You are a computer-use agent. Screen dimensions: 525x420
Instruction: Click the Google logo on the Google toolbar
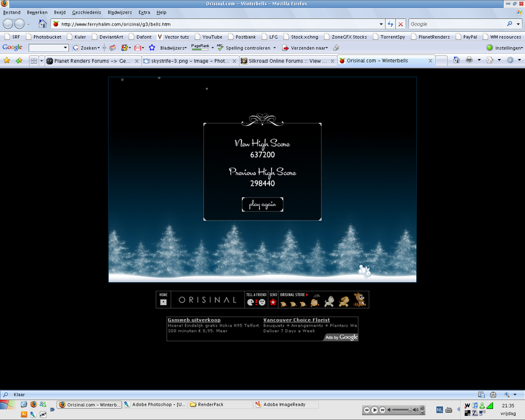pyautogui.click(x=12, y=47)
